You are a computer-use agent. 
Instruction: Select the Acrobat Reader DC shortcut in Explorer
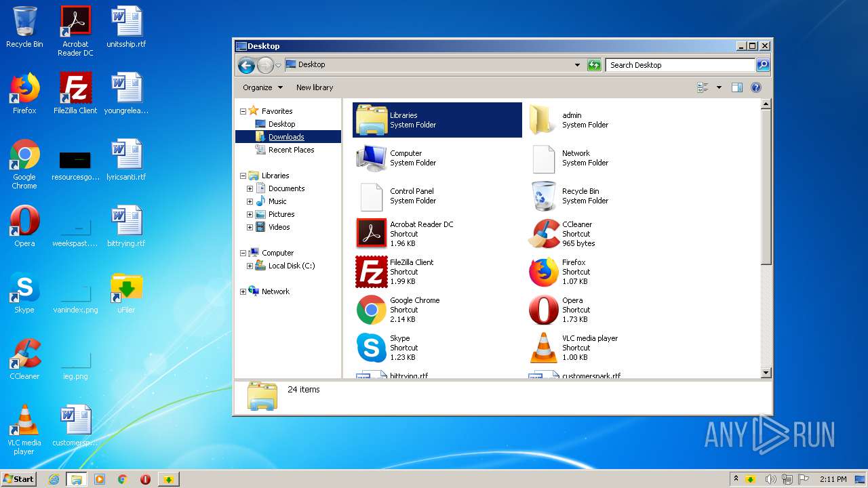point(405,234)
